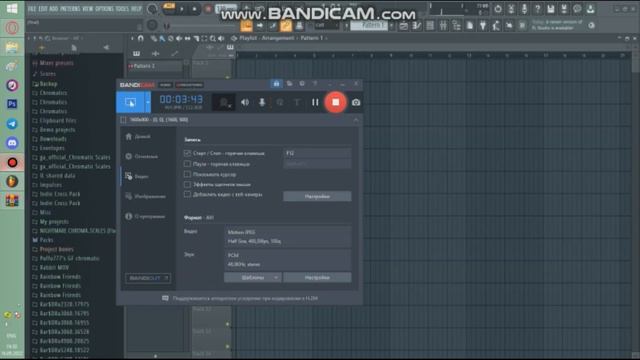Open Telegram from the Windows taskbar
Image resolution: width=640 pixels, height=360 pixels.
point(12,124)
